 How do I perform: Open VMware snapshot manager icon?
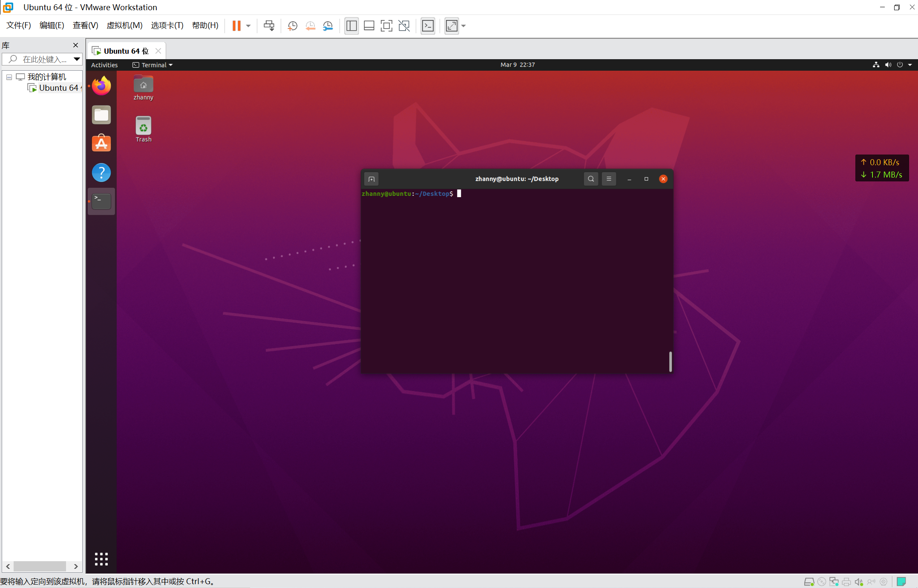pyautogui.click(x=328, y=26)
